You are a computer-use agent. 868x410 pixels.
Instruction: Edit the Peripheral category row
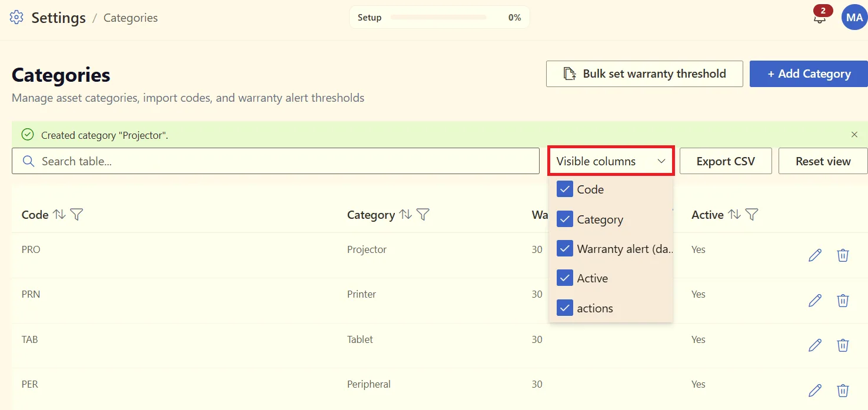(815, 390)
